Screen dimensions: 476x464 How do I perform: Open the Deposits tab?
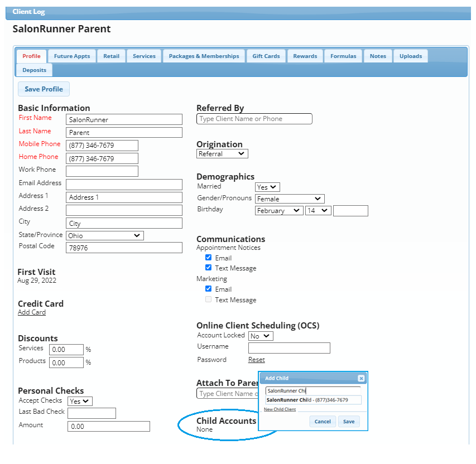click(34, 70)
